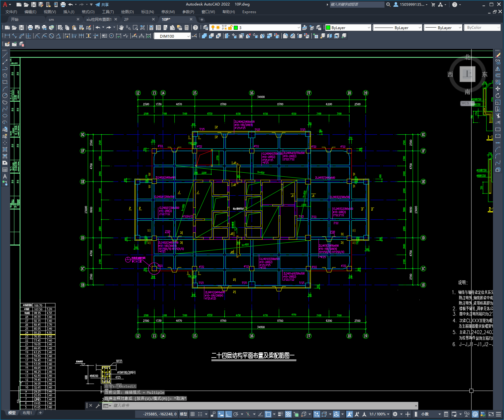
Task: Toggle polar tracking in status bar
Action: 236,414
